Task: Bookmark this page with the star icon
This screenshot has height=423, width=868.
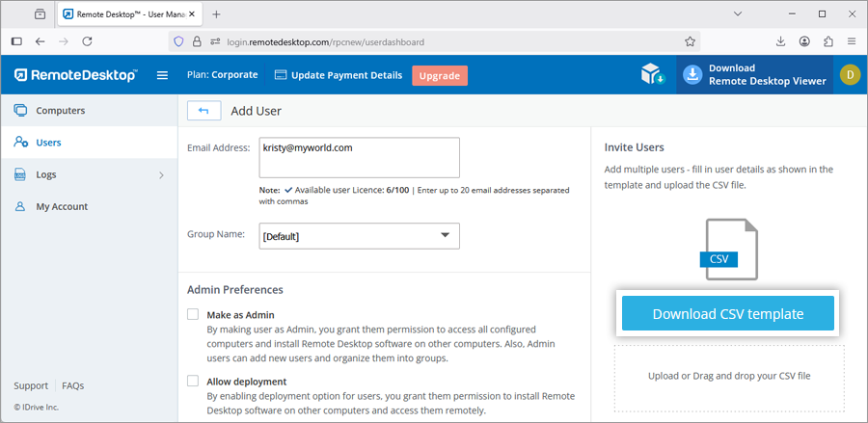Action: point(691,41)
